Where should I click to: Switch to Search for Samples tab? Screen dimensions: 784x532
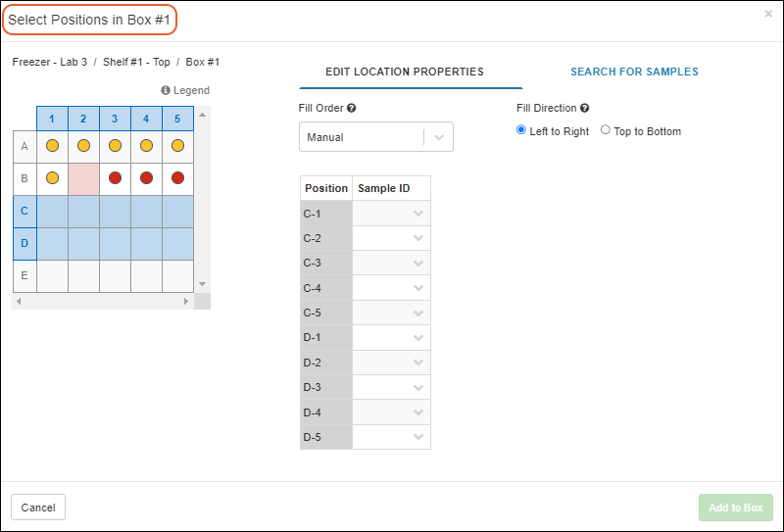click(x=634, y=72)
